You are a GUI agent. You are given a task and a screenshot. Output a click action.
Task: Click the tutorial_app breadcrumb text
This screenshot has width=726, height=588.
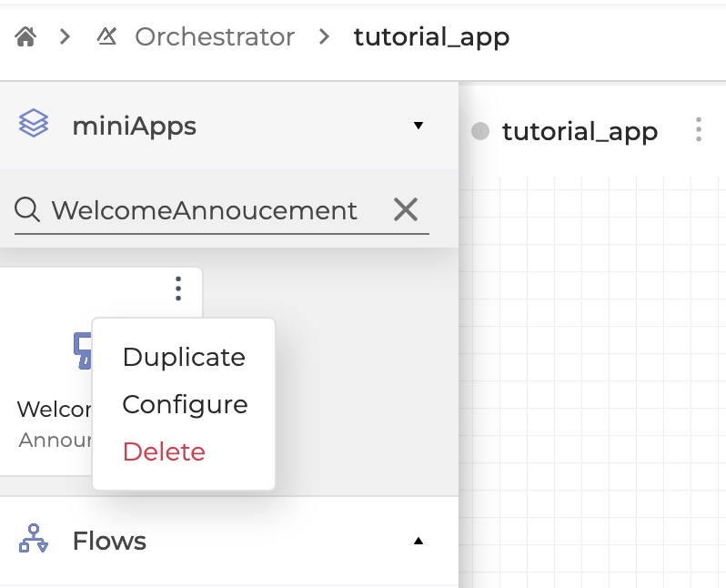coord(431,37)
